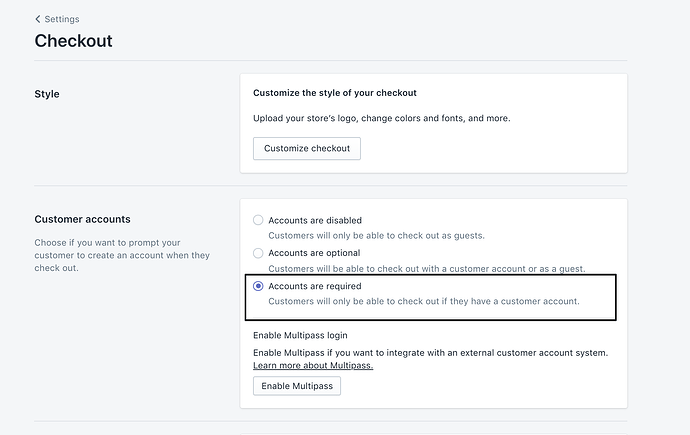690x435 pixels.
Task: Choose the Accounts are optional radio button
Action: point(259,253)
